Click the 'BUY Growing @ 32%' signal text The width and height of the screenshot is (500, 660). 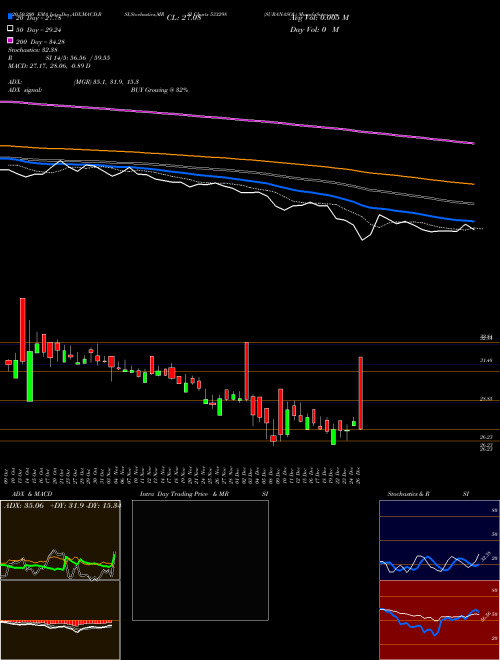coord(159,90)
